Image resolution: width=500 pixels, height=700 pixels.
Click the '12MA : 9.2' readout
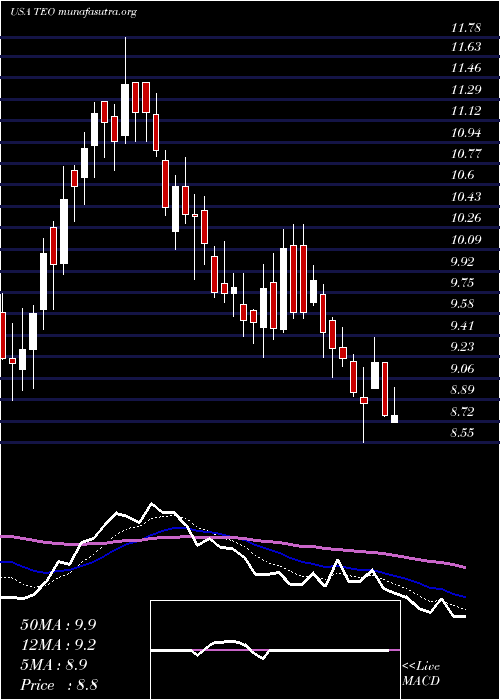[58, 645]
